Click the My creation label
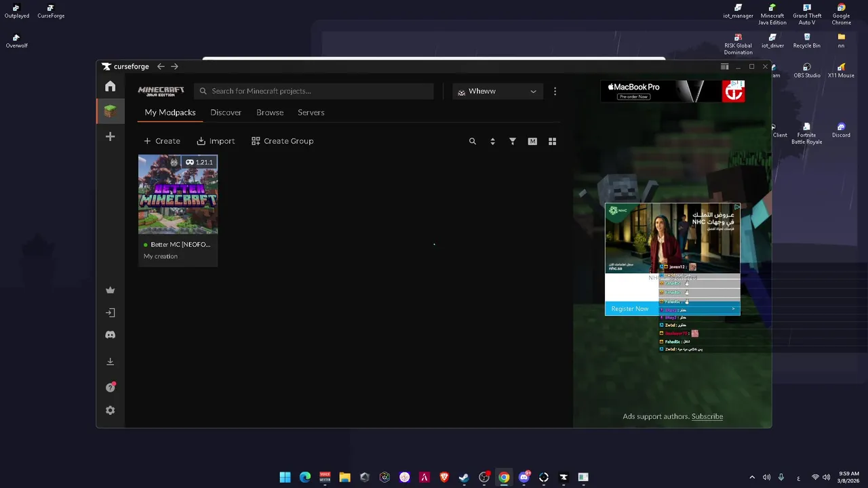 161,256
